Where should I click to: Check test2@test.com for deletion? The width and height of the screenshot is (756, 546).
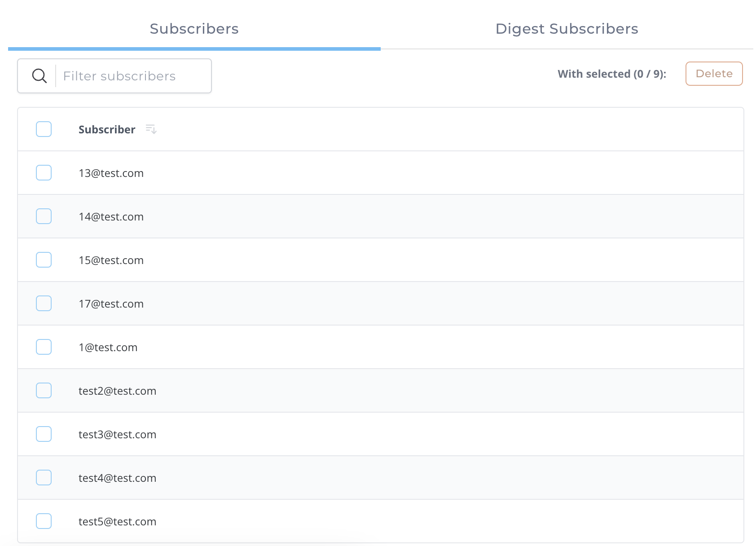44,390
